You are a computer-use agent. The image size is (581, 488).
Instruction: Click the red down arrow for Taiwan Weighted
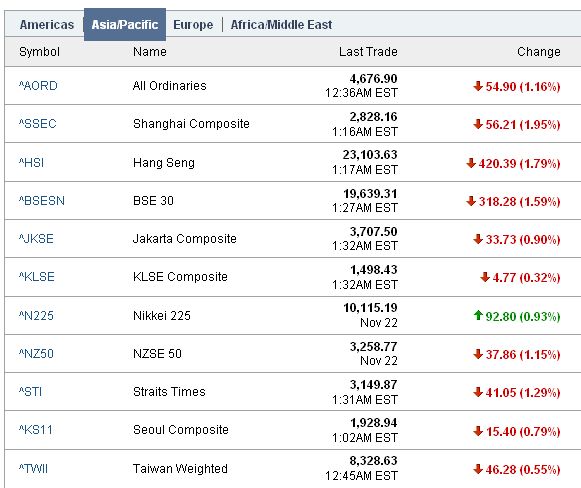(x=478, y=469)
